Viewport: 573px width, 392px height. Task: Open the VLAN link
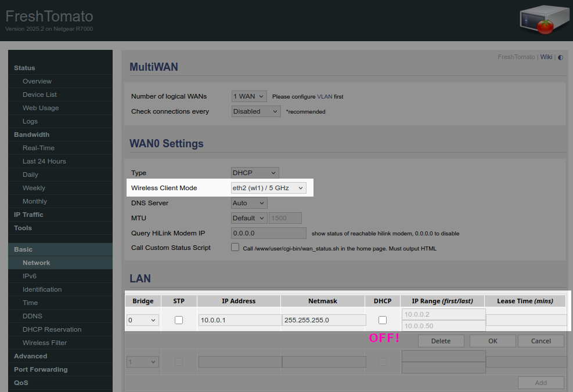pyautogui.click(x=325, y=97)
